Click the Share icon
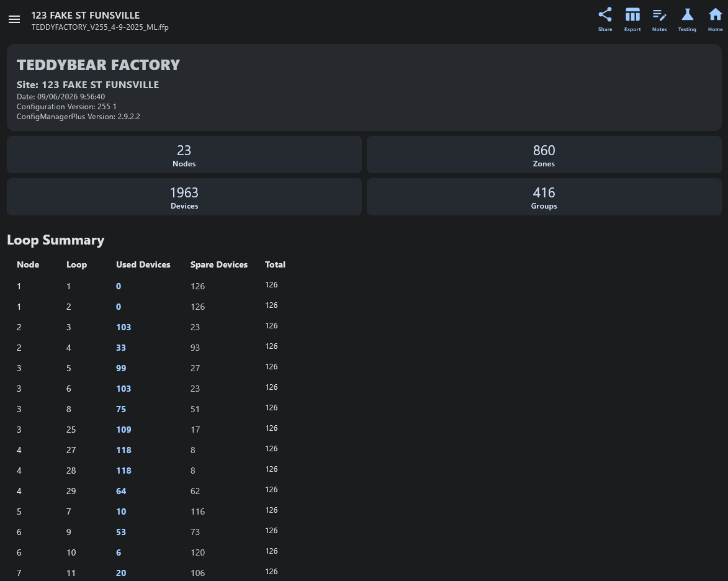 (x=605, y=19)
